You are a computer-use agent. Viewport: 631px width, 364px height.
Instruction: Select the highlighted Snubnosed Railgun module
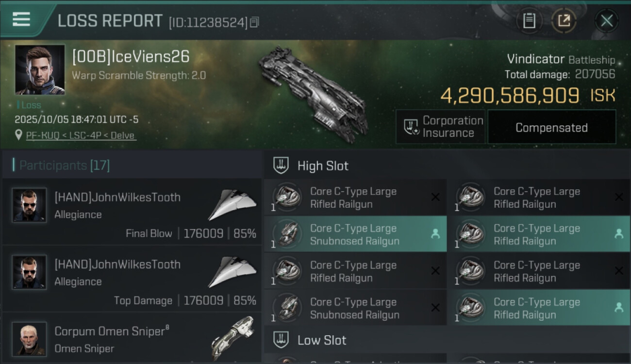(x=355, y=234)
